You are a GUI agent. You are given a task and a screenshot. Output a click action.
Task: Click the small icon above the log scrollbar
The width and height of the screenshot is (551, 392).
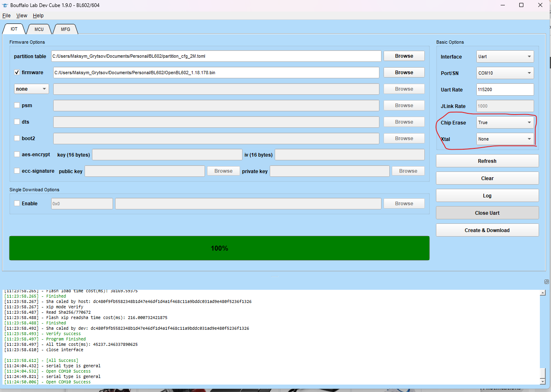tap(546, 282)
